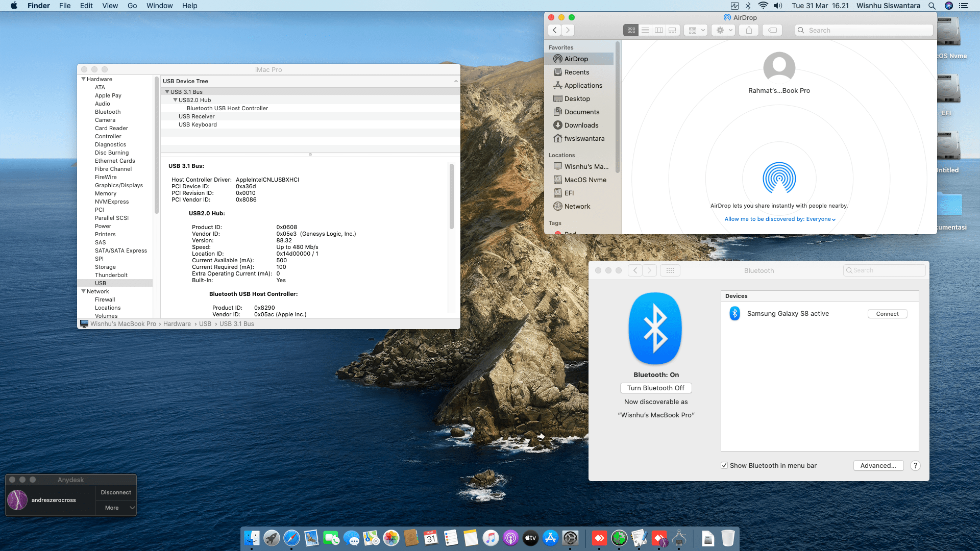Open the Apple menu

click(x=14, y=6)
